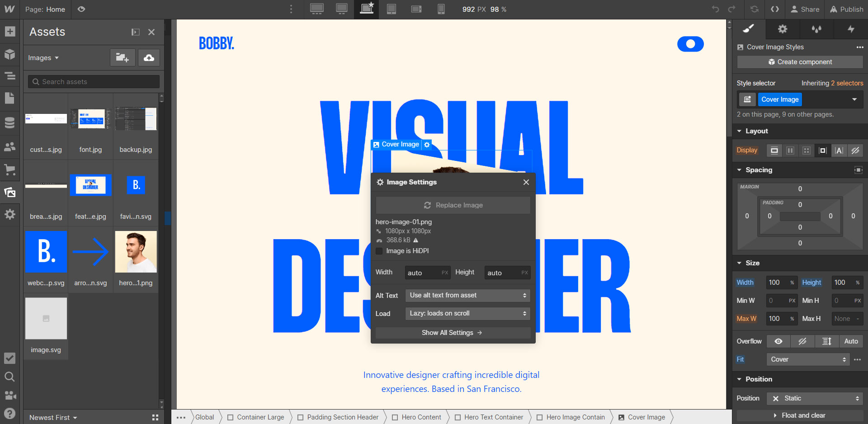
Task: Set Overflow to visible with the eye icon
Action: point(778,341)
